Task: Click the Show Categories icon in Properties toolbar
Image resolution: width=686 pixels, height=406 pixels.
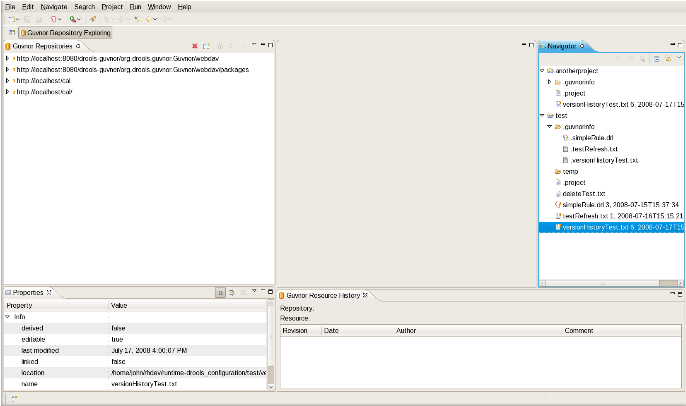Action: [221, 292]
